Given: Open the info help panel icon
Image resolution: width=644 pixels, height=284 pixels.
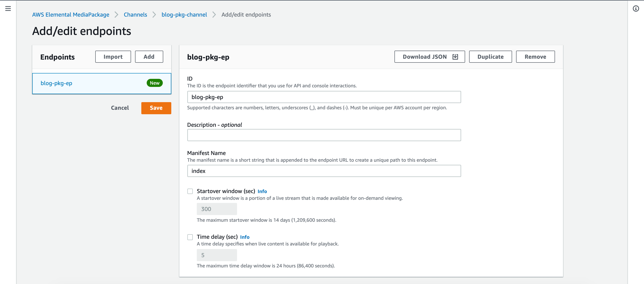Looking at the screenshot, I should (636, 9).
